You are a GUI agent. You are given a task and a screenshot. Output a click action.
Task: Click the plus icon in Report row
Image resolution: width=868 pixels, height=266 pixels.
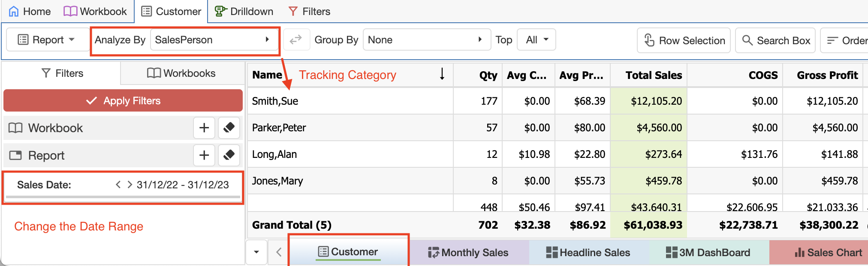point(204,155)
